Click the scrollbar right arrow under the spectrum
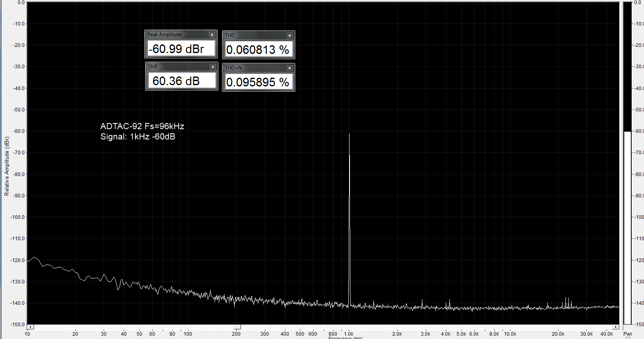644x339 pixels. tap(616, 327)
